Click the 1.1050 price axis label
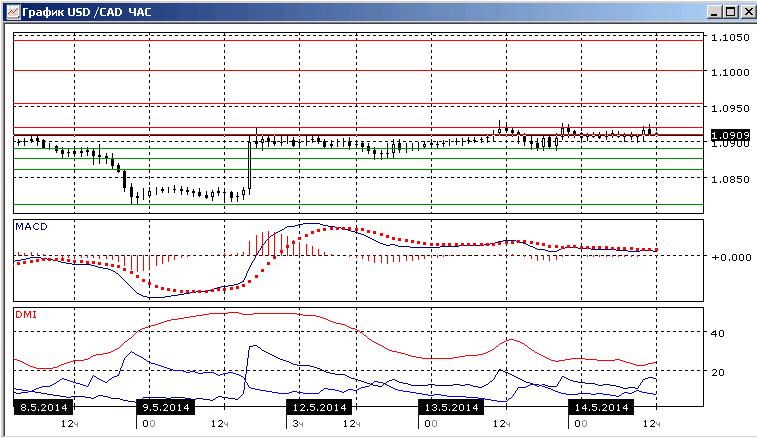 [x=730, y=38]
